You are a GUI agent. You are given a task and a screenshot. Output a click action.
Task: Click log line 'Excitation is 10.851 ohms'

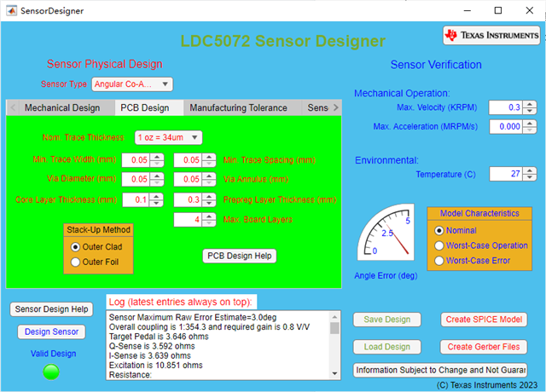coord(155,366)
